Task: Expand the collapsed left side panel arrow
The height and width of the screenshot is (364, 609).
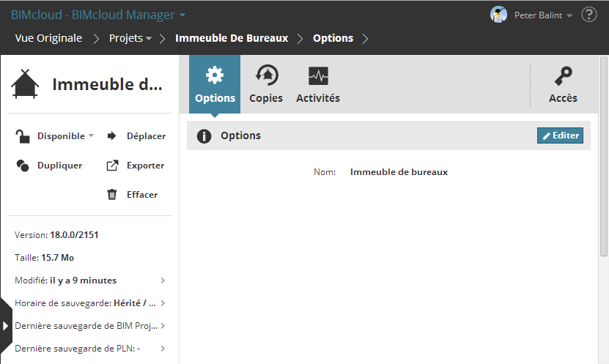Action: tap(5, 326)
